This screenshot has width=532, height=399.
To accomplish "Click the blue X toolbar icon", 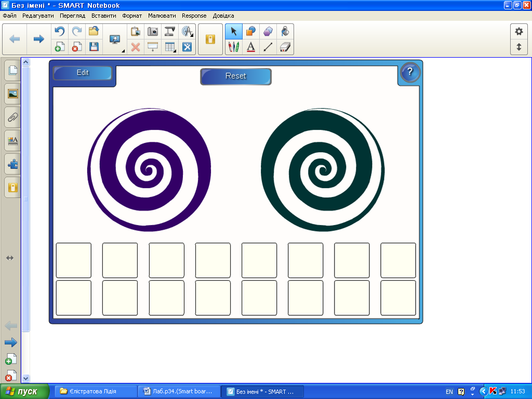I will point(187,47).
